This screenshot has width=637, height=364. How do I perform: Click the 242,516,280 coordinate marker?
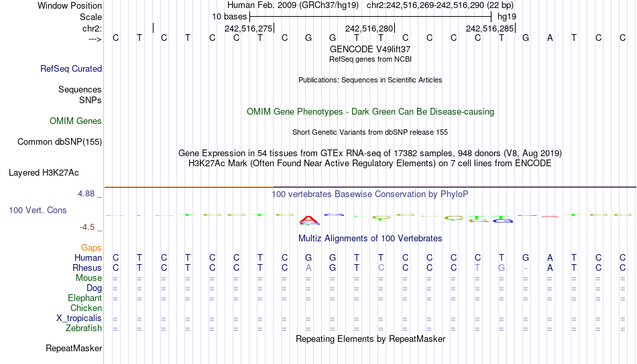coord(369,28)
